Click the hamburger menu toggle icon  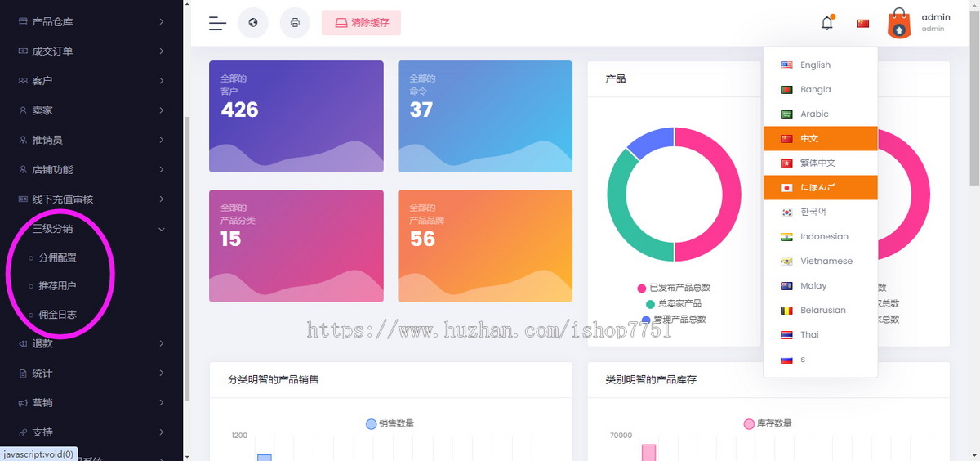coord(217,23)
